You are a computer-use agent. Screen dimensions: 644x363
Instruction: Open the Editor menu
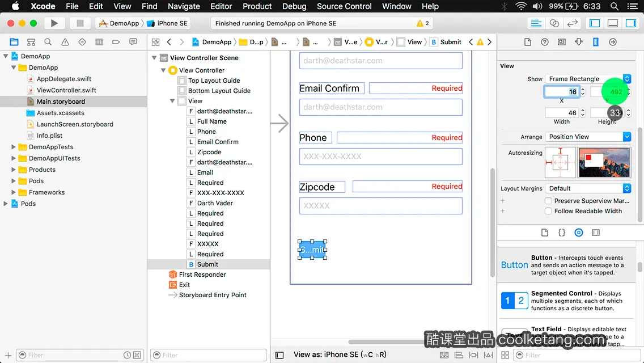pyautogui.click(x=221, y=6)
